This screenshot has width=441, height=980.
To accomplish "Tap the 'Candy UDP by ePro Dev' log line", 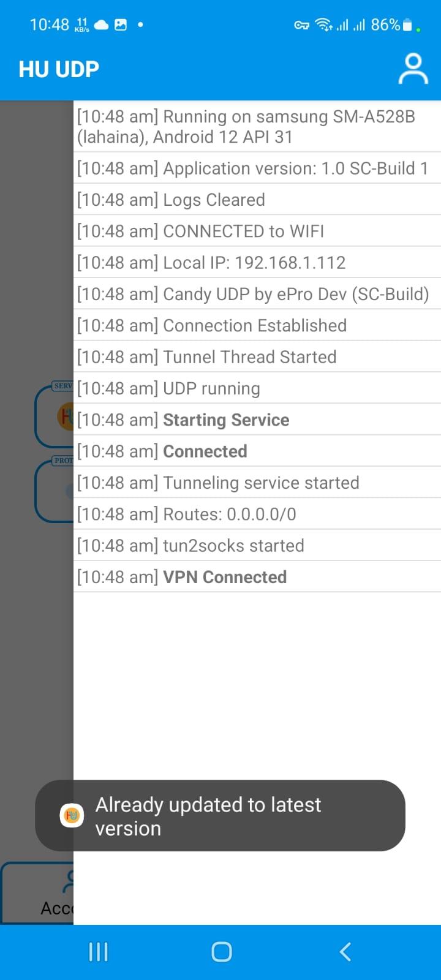I will tap(257, 294).
